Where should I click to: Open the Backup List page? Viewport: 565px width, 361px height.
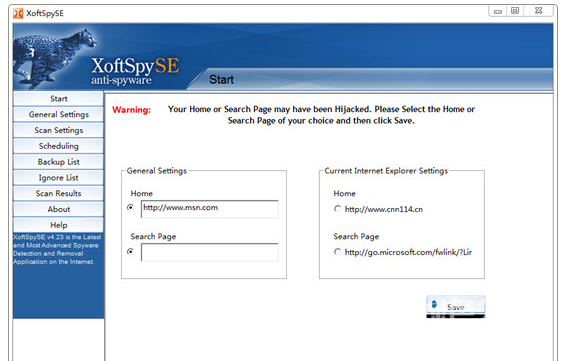(x=58, y=162)
